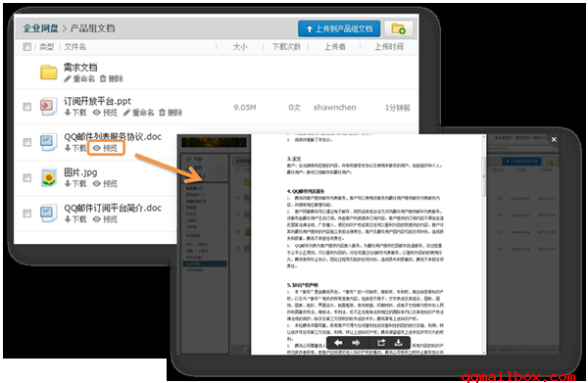
Task: Click the upload to 产品组文档 button
Action: point(339,28)
